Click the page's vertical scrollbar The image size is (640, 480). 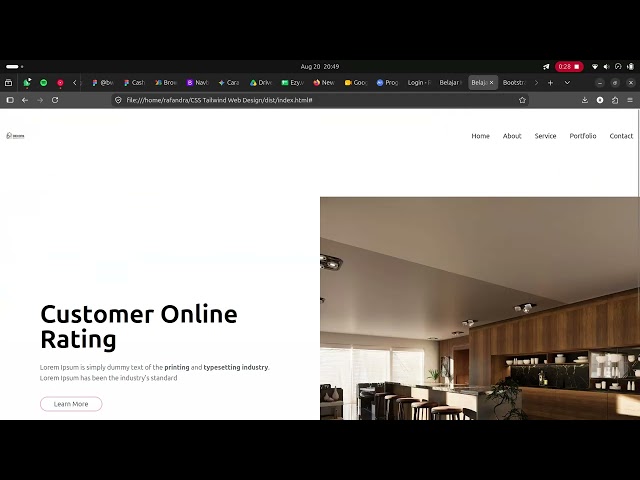click(638, 152)
